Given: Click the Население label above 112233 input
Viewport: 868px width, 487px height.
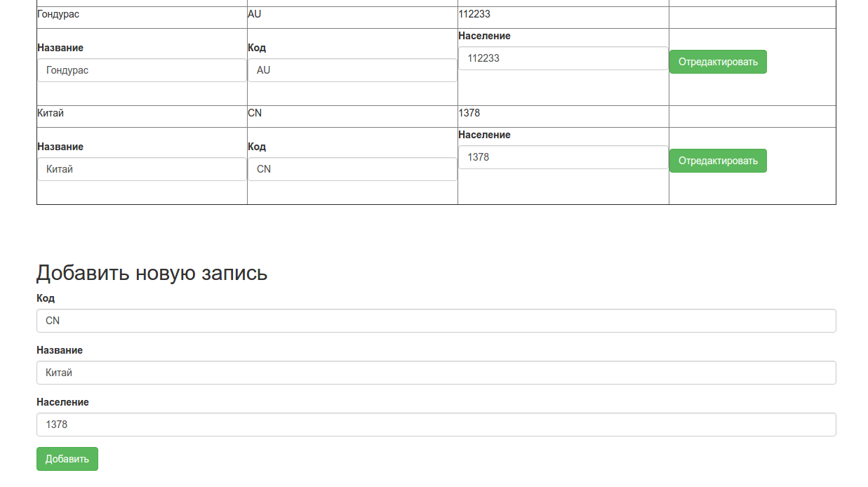Looking at the screenshot, I should click(x=484, y=36).
